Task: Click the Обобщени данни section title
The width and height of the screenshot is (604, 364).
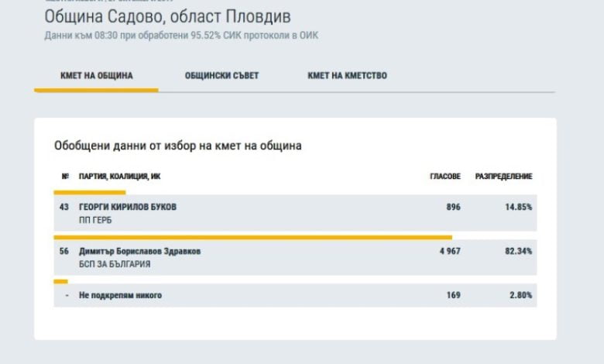Action: [x=177, y=146]
